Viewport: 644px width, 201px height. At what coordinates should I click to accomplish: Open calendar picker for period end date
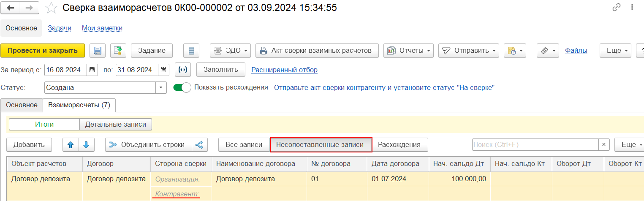164,70
